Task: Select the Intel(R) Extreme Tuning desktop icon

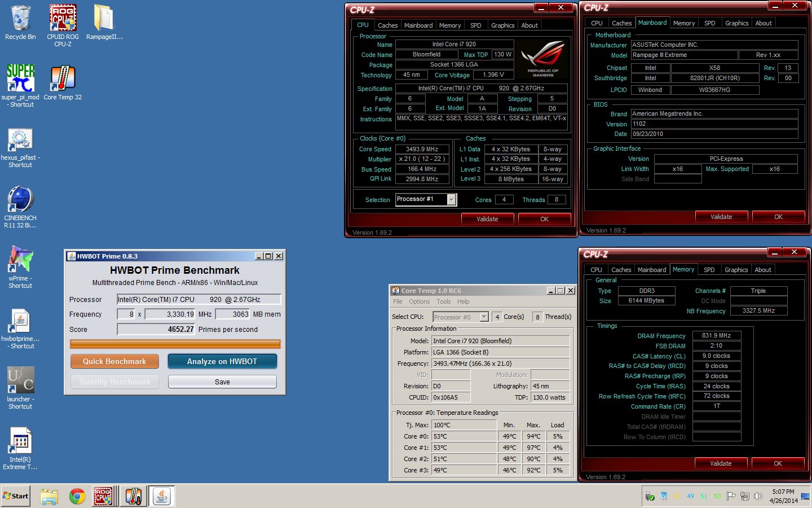Action: pos(20,449)
